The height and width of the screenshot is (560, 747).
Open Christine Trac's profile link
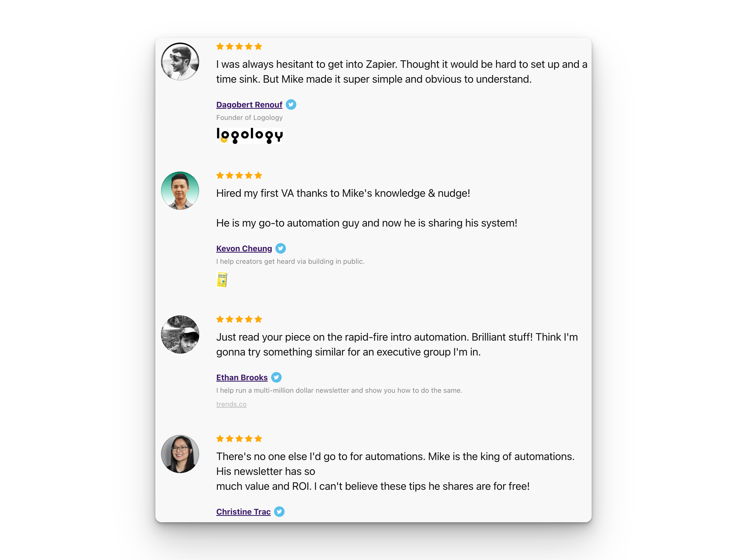pyautogui.click(x=243, y=512)
